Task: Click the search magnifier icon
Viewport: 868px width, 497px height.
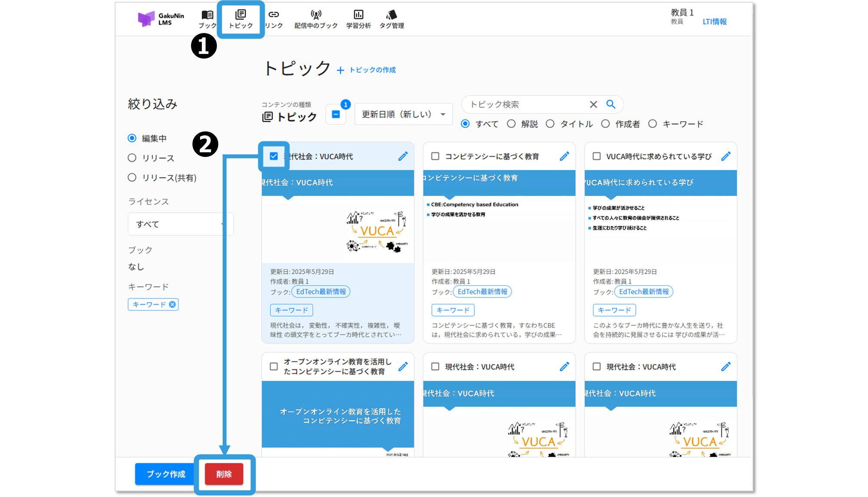Action: 611,105
